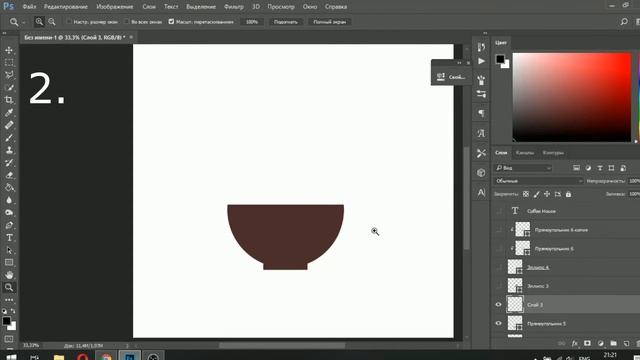Select the Rectangular Marquee tool
Screen dimensions: 640x360
9,62
